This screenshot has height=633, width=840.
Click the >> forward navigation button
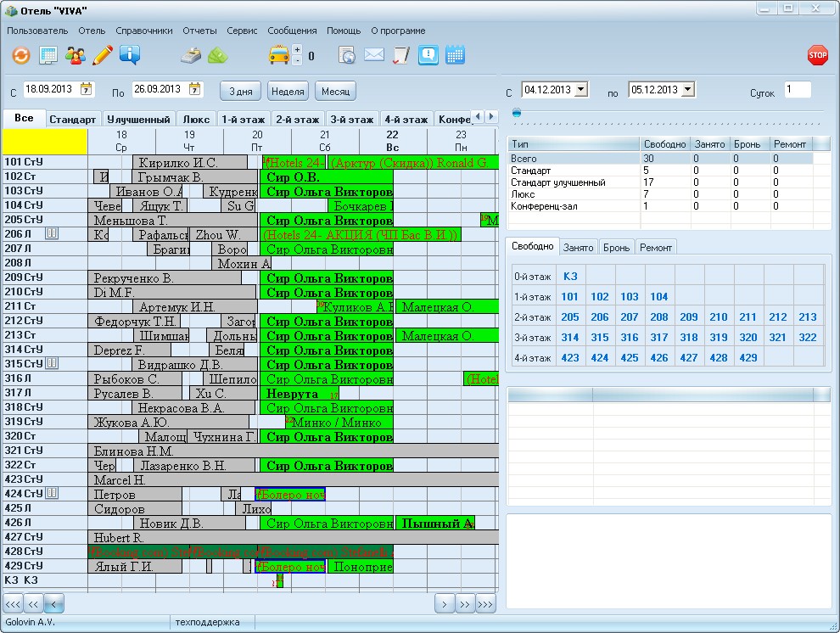[x=464, y=604]
